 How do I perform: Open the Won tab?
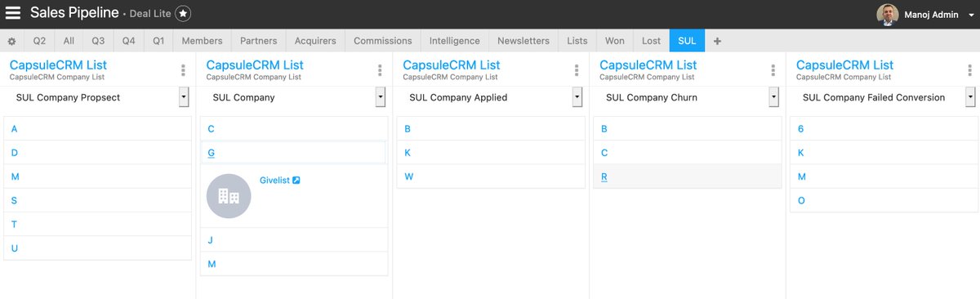pos(615,41)
